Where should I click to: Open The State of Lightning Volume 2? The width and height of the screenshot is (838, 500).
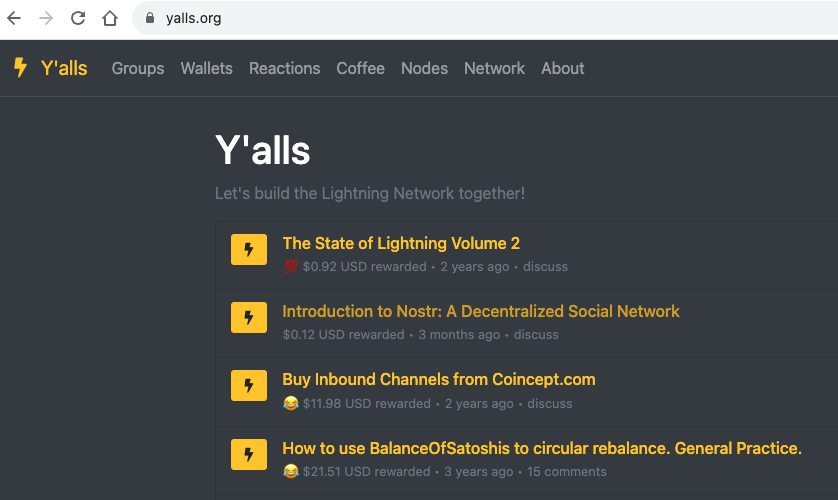point(401,243)
